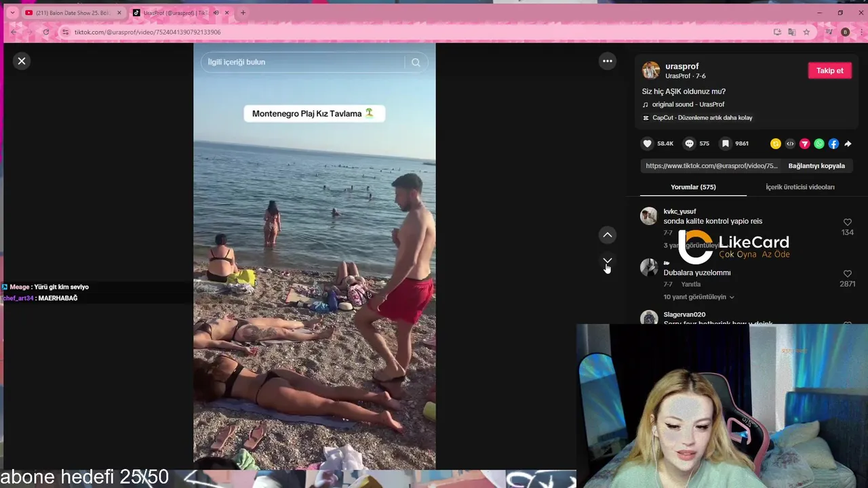
Task: Click the Montenegro Plaj Kız Tavlama caption
Action: pos(314,114)
